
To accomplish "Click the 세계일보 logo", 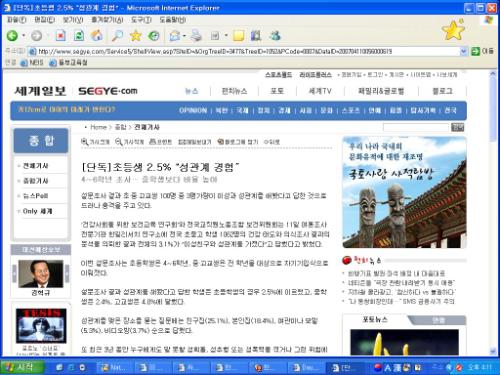I will (40, 91).
